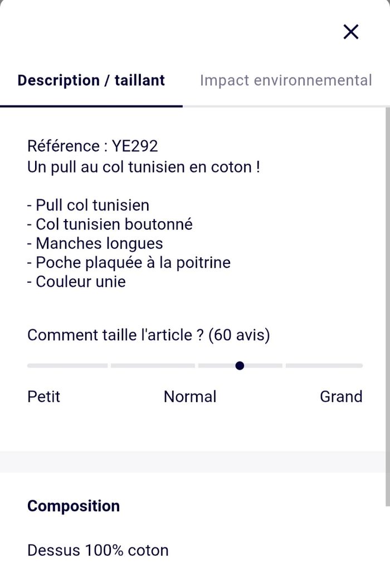This screenshot has height=588, width=390.
Task: Click the last segment of the sizing bar
Action: [x=324, y=366]
